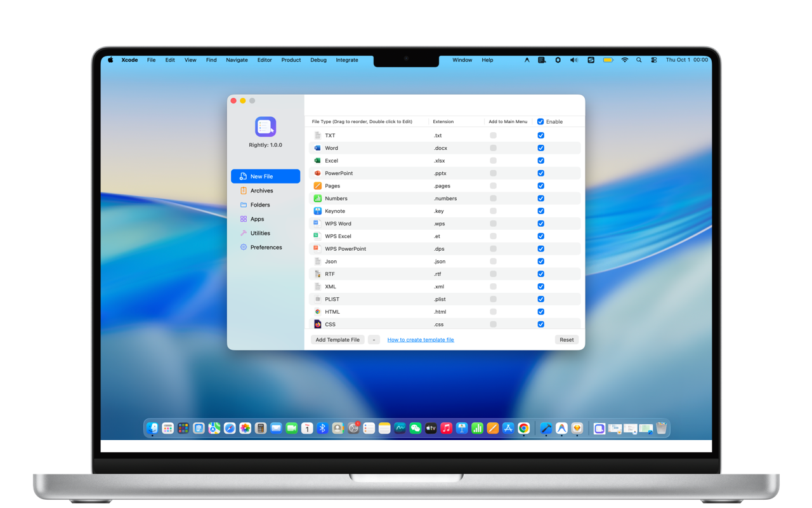Click the HTML row Chrome icon

click(x=317, y=312)
